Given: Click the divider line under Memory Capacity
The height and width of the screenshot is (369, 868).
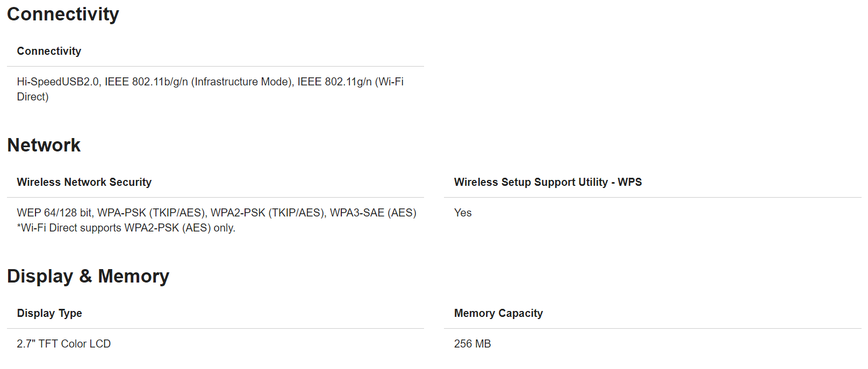Looking at the screenshot, I should click(x=652, y=328).
